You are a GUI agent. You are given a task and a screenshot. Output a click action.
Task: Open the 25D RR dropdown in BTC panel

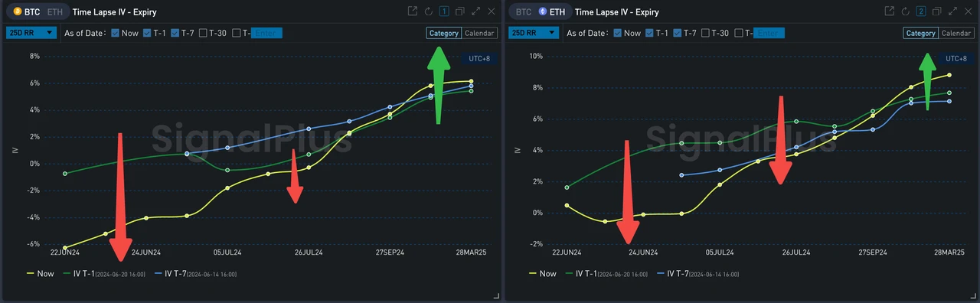tap(32, 33)
